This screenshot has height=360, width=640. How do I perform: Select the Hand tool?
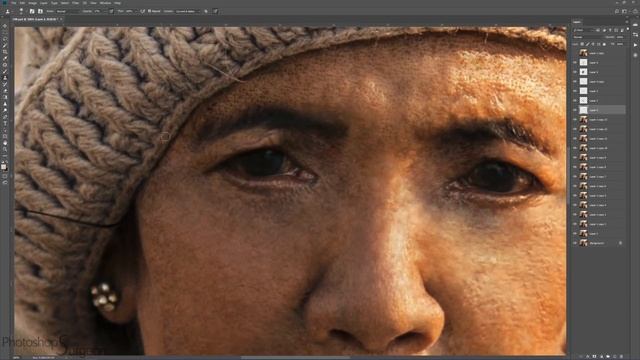pos(4,143)
